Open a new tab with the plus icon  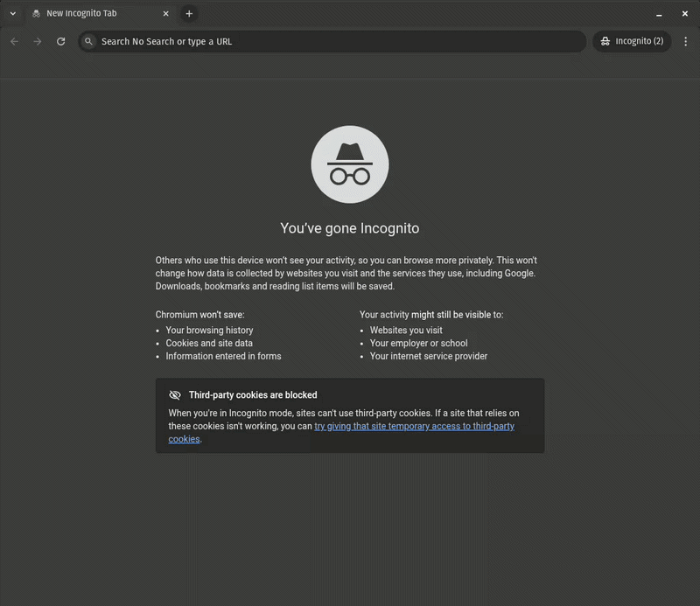[x=190, y=13]
